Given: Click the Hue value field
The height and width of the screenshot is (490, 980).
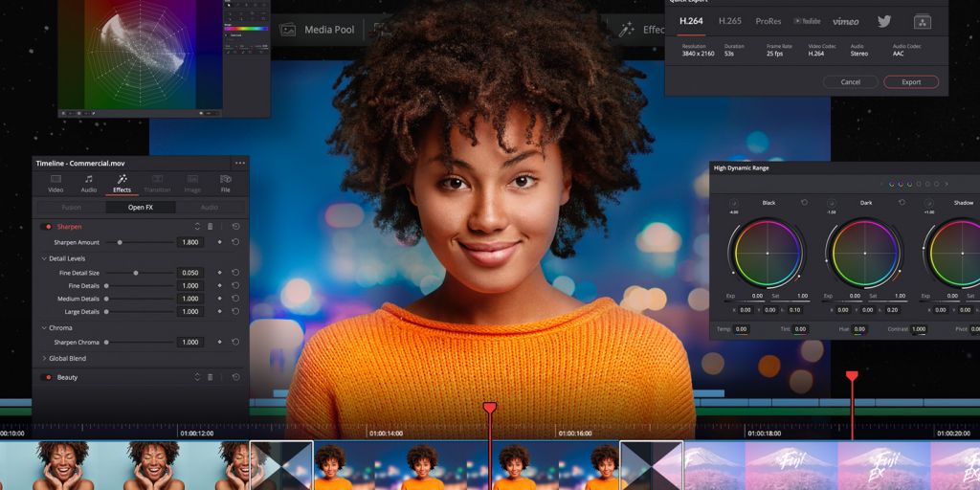Looking at the screenshot, I should (860, 329).
